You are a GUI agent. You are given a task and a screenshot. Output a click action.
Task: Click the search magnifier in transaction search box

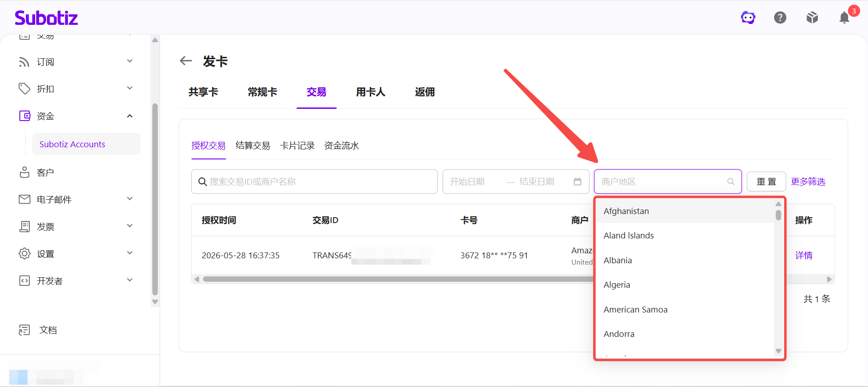pos(203,182)
